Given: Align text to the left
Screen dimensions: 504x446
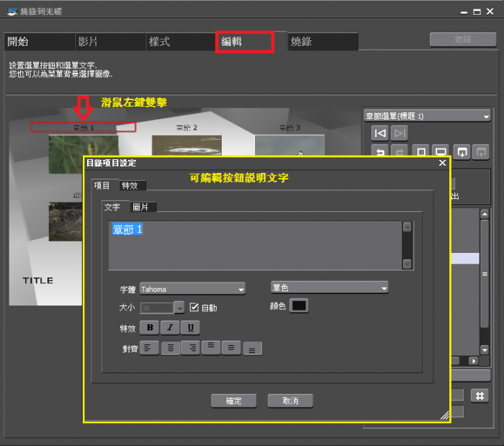Looking at the screenshot, I should pyautogui.click(x=149, y=348).
